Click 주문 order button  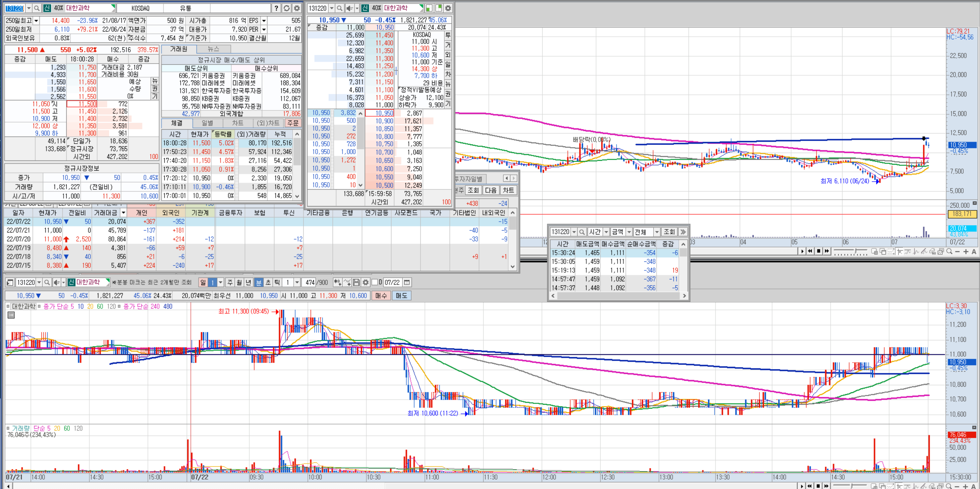pos(293,123)
